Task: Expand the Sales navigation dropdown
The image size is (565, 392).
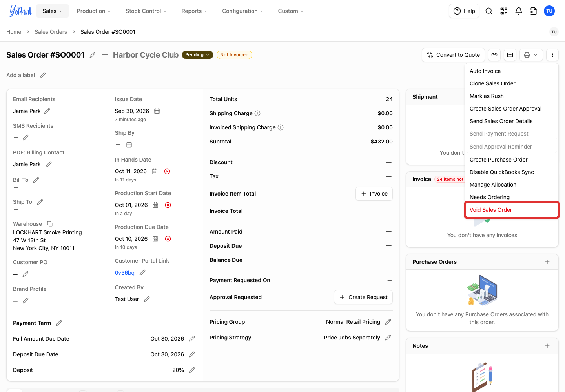Action: tap(53, 11)
